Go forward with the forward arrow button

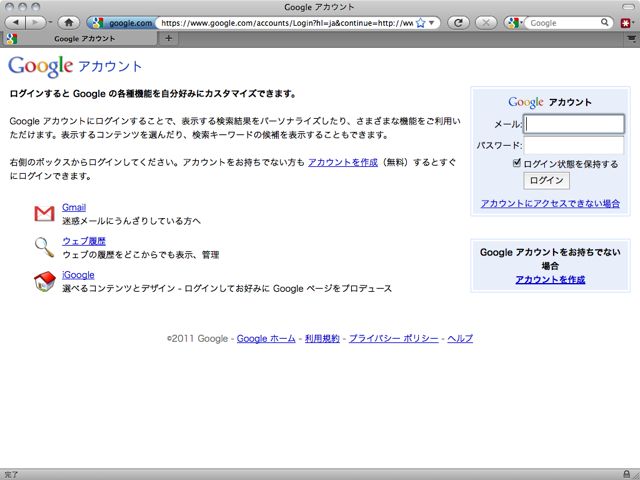coord(36,22)
